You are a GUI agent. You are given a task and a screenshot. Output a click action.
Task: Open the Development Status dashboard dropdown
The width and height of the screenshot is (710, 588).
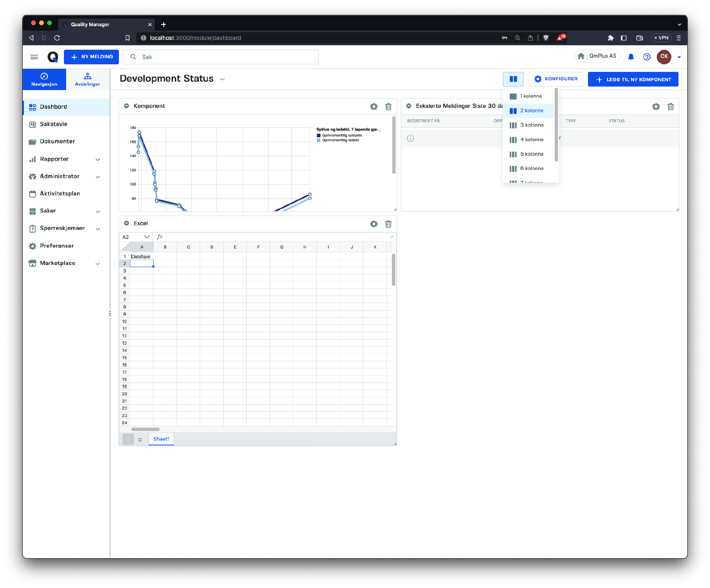[x=222, y=79]
